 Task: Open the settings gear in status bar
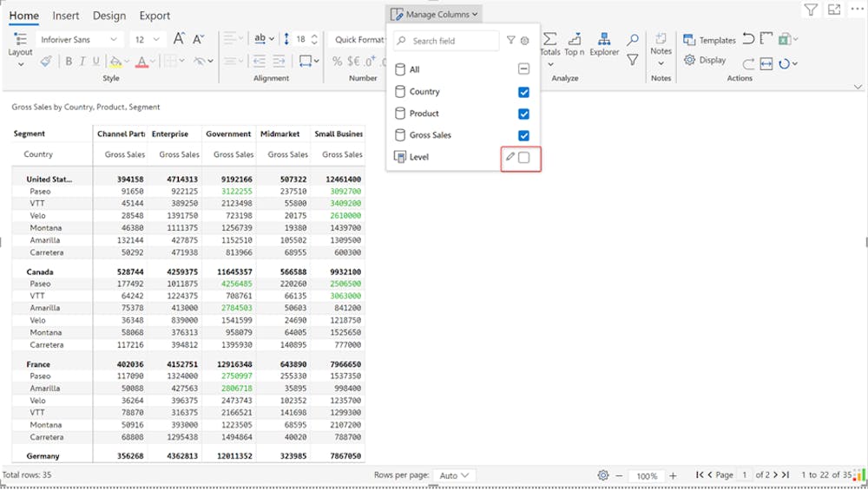point(603,475)
